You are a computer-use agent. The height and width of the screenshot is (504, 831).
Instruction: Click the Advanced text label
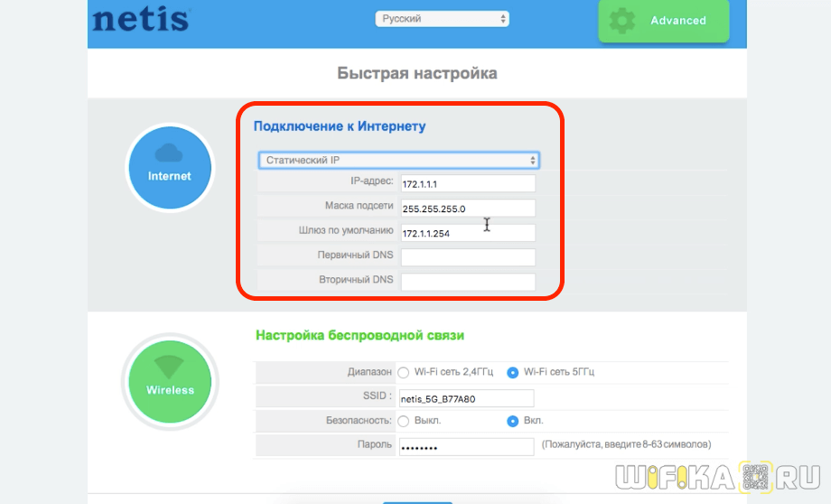point(677,21)
